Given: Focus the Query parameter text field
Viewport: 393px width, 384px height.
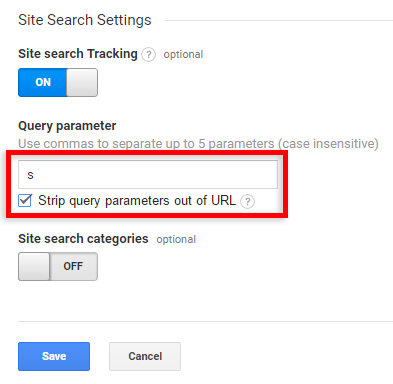Looking at the screenshot, I should click(x=148, y=175).
